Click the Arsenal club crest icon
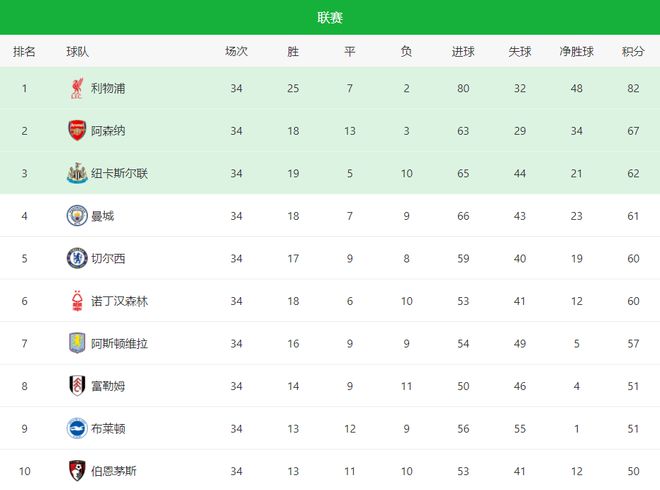Image resolution: width=660 pixels, height=490 pixels. point(77,131)
